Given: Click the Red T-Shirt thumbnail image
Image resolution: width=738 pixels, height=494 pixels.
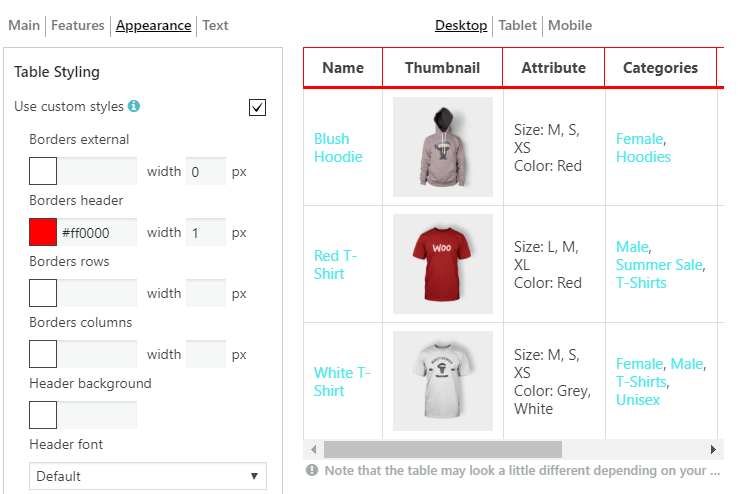Looking at the screenshot, I should click(443, 264).
